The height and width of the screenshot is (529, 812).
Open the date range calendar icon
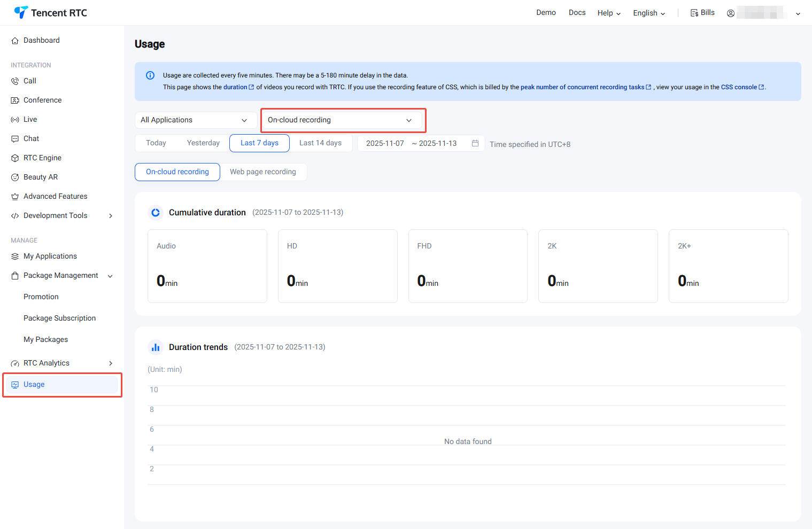click(x=475, y=143)
